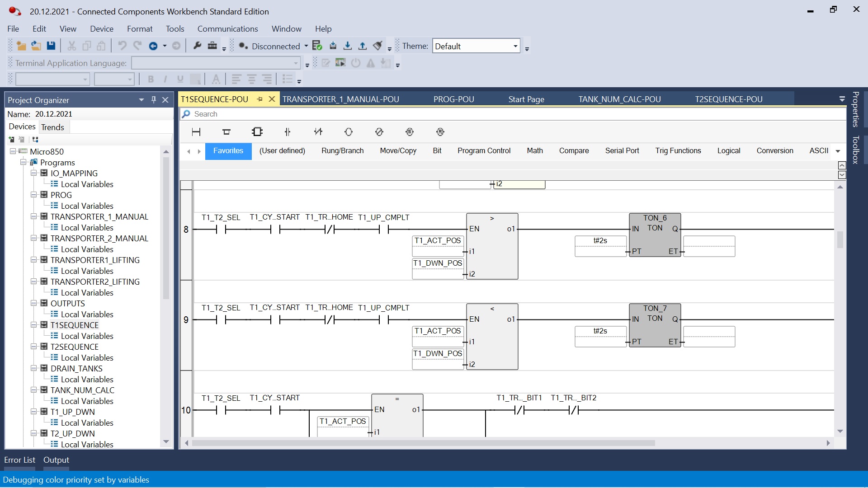Toggle pin on T1SEQUENCE-POU tab
868x488 pixels.
pyautogui.click(x=260, y=99)
